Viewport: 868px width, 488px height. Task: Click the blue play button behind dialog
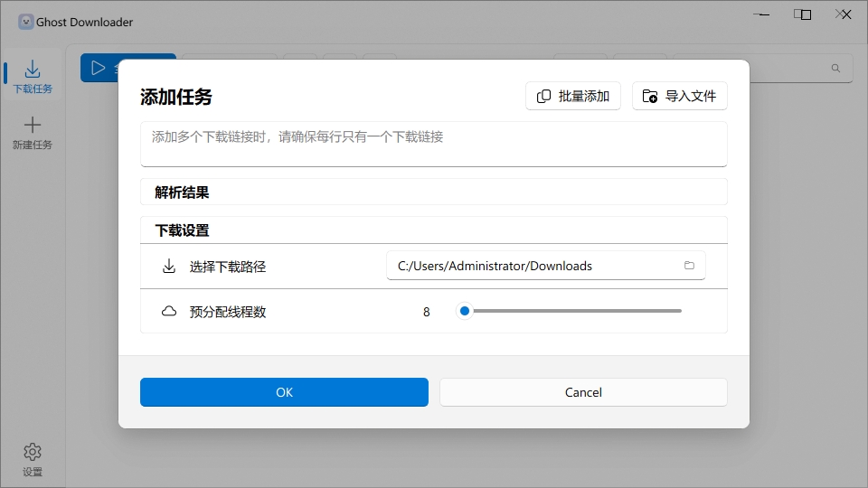pyautogui.click(x=99, y=68)
